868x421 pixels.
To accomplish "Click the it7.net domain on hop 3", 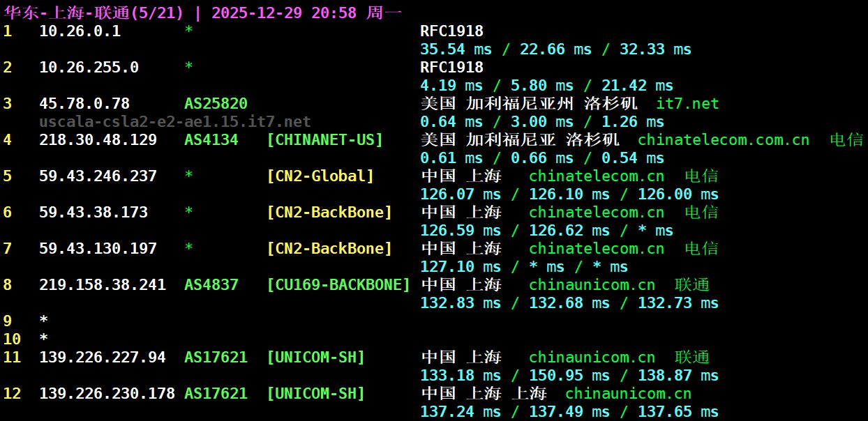I will 687,104.
